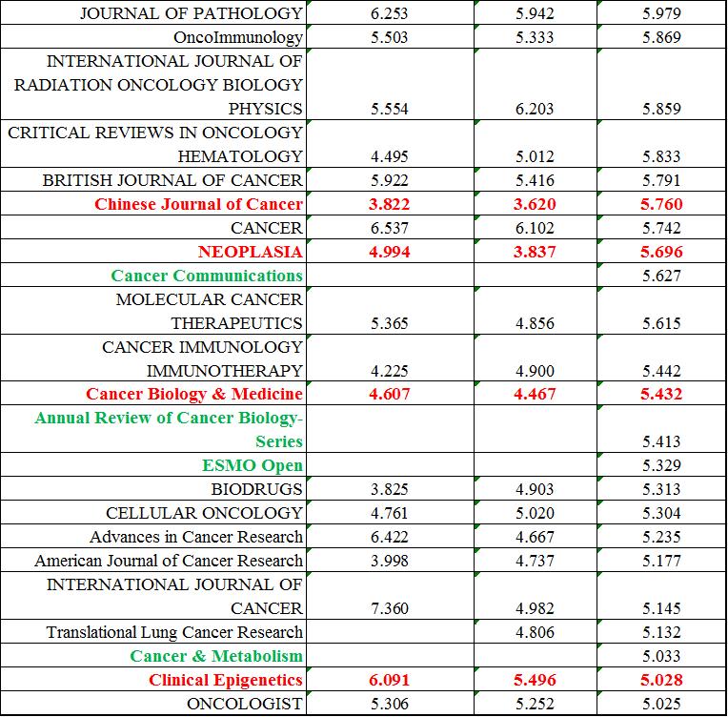The image size is (728, 717).
Task: Click the BIODRUGS journal cell
Action: pyautogui.click(x=153, y=488)
